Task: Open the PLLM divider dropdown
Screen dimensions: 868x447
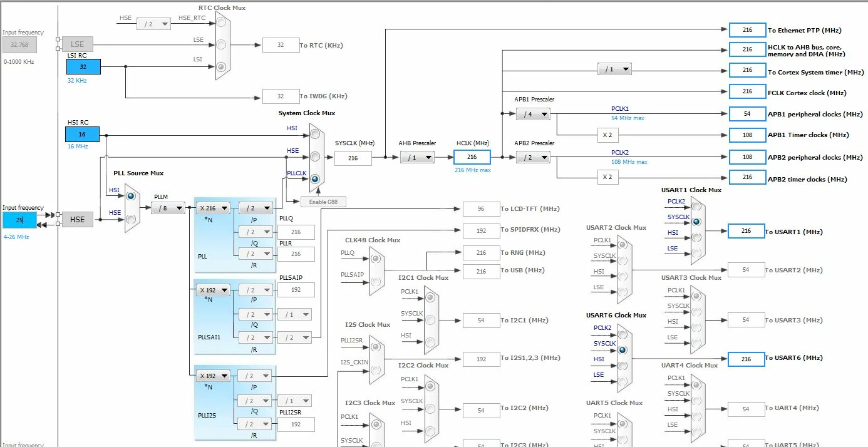Action: 168,208
